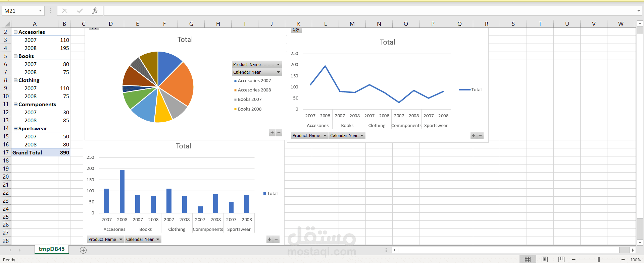Select the cell with value 890
This screenshot has height=263, width=644.
[64, 152]
